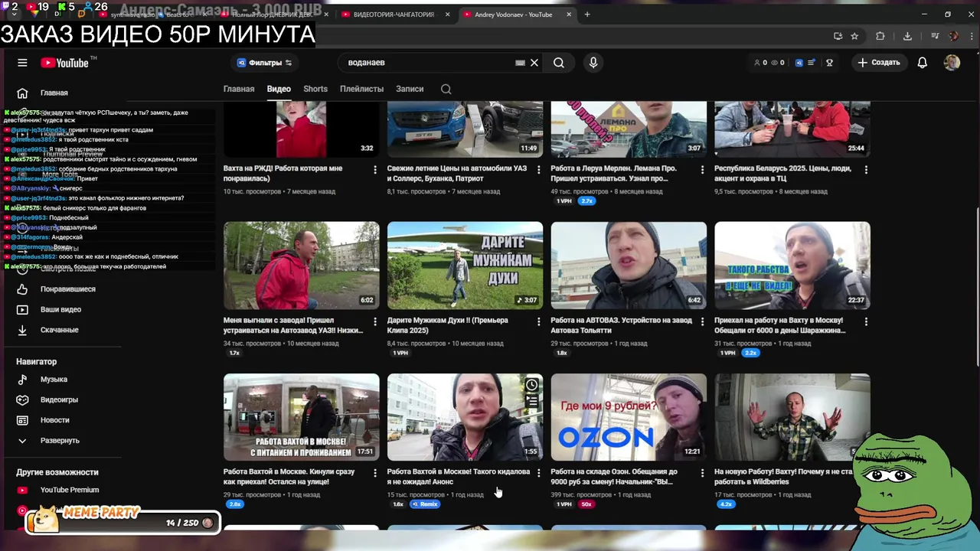This screenshot has height=551, width=980.
Task: Switch to the Главная channel tab
Action: coord(239,89)
